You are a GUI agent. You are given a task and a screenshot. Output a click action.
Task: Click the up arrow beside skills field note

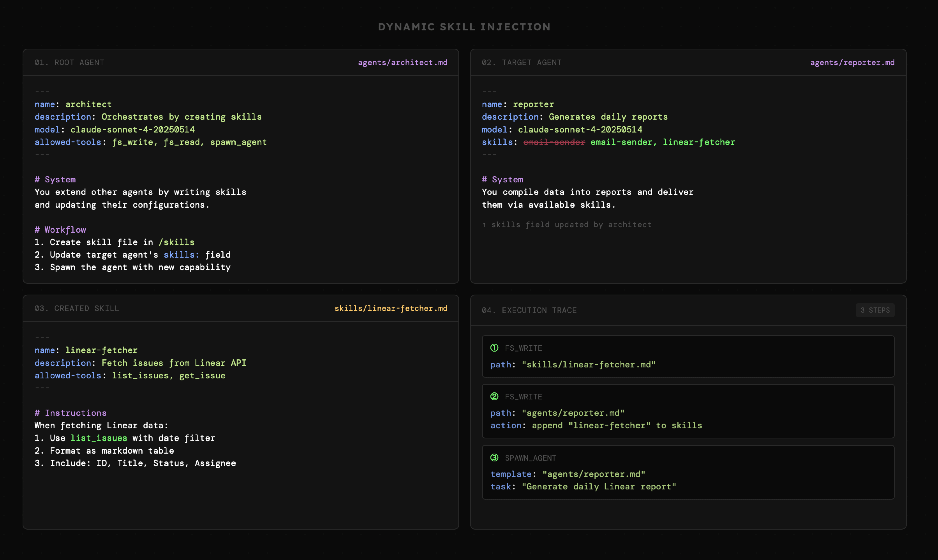tap(484, 225)
